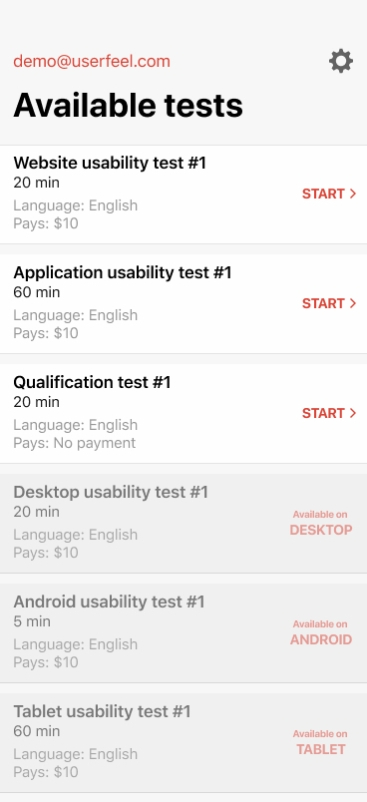Select Website usability test #1 title
This screenshot has width=367, height=802.
[109, 163]
